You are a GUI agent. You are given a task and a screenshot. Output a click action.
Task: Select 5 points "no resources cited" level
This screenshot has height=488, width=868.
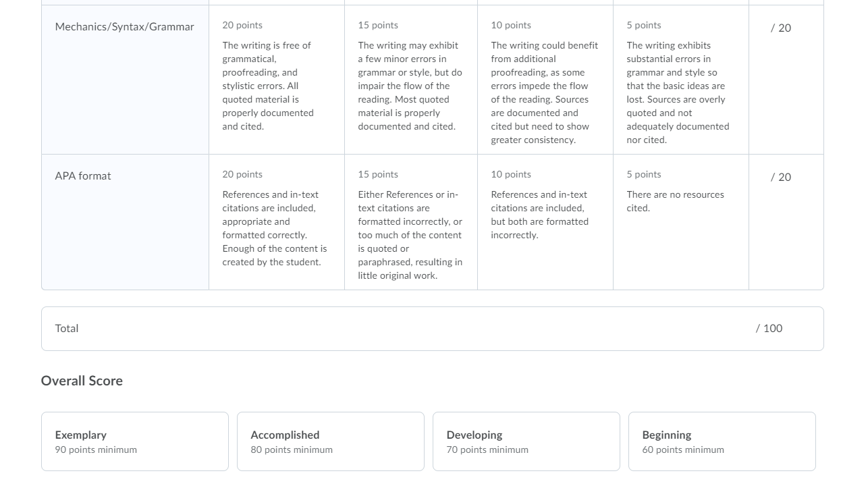(681, 222)
